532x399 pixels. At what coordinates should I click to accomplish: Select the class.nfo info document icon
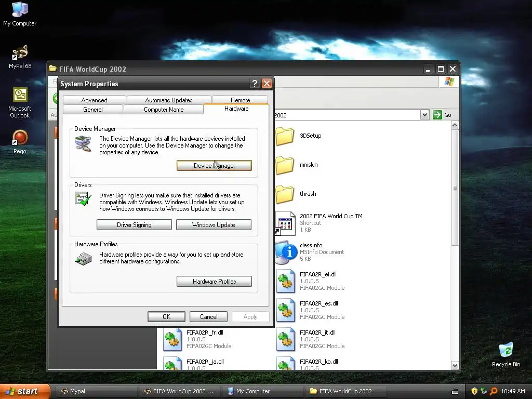pos(286,252)
